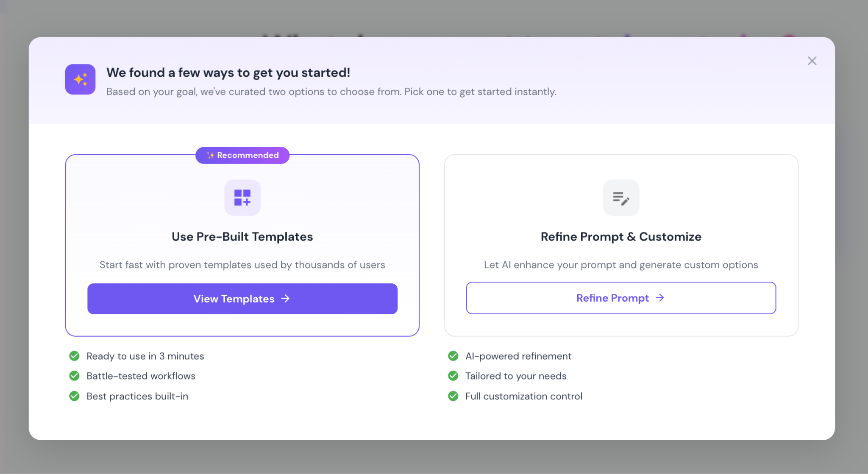Click checkmark beside Tailored to your needs
The width and height of the screenshot is (868, 474).
tap(453, 376)
